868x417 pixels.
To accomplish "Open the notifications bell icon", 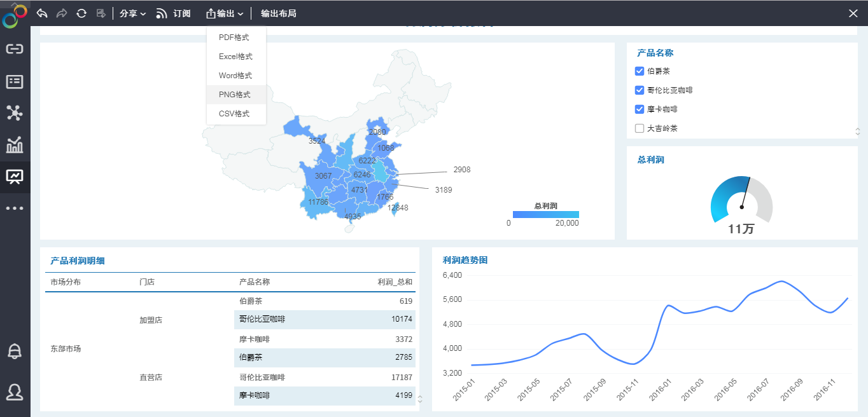I will [14, 351].
